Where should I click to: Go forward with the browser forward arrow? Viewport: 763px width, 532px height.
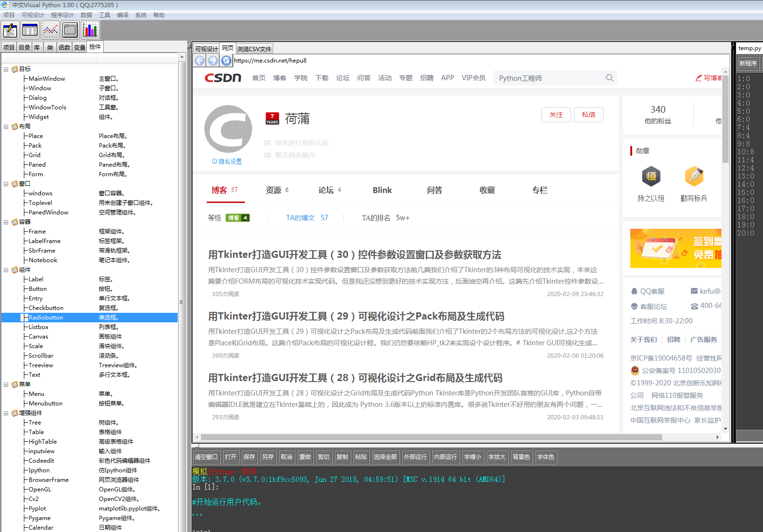(x=213, y=61)
